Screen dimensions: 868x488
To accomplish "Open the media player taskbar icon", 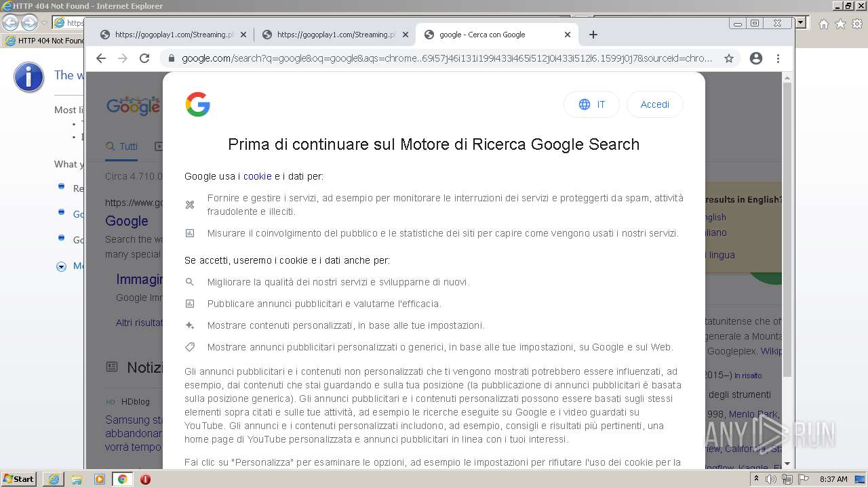I will click(x=100, y=479).
